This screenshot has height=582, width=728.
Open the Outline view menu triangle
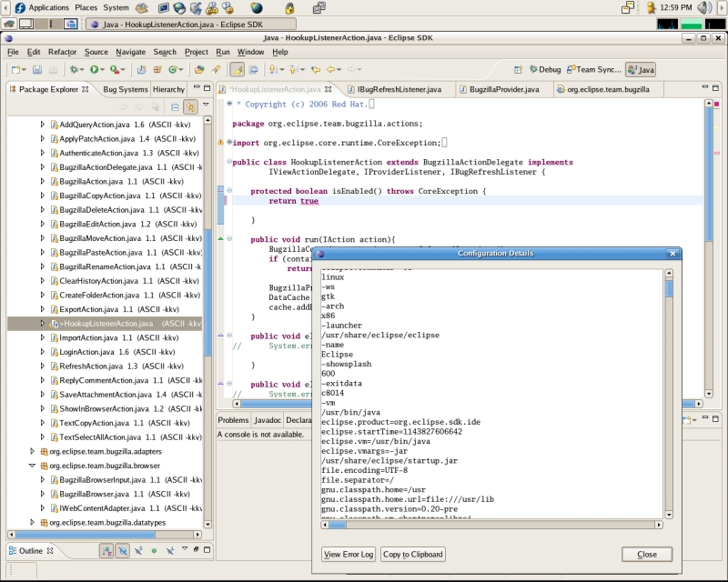point(185,548)
